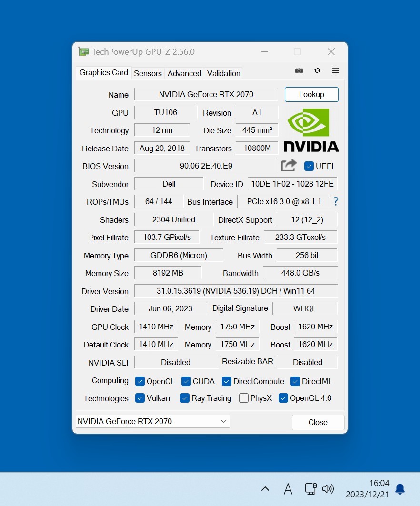Viewport: 420px width, 506px height.
Task: Click the Lookup button
Action: tap(311, 95)
